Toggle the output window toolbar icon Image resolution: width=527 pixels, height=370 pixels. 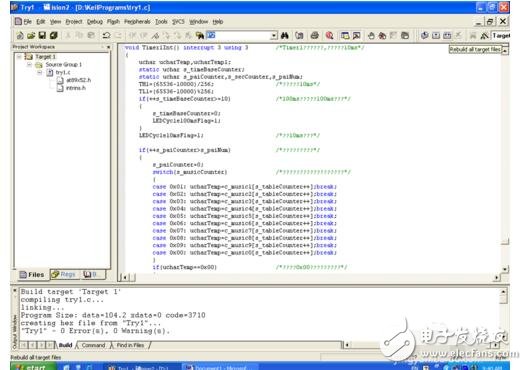click(x=356, y=35)
